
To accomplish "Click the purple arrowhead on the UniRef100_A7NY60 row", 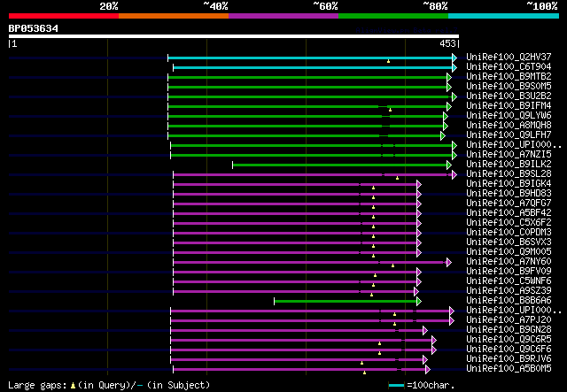I will coord(449,262).
